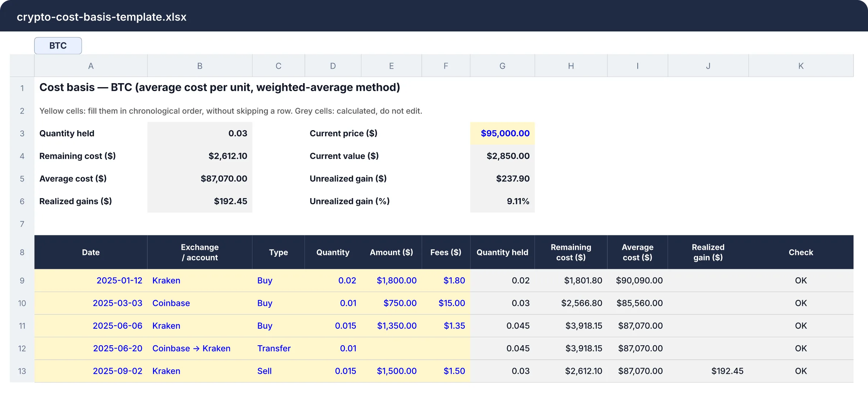Select the date cell 2025-09-02
Viewport: 868px width, 402px height.
(91, 371)
